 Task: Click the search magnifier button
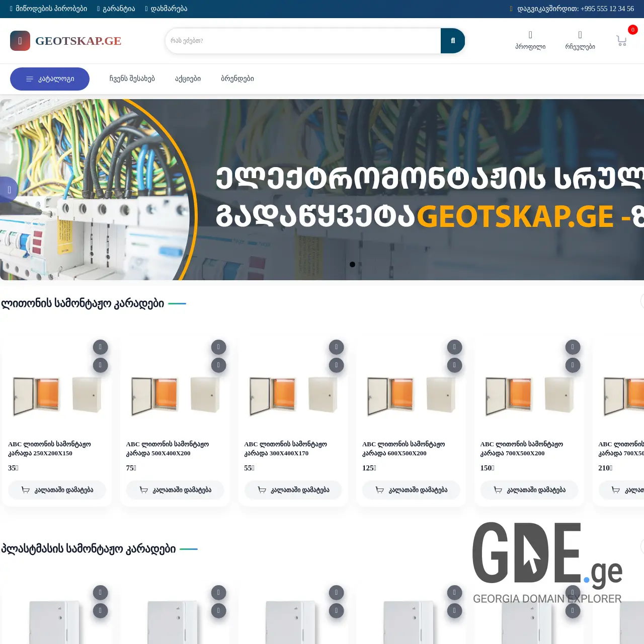tap(452, 41)
